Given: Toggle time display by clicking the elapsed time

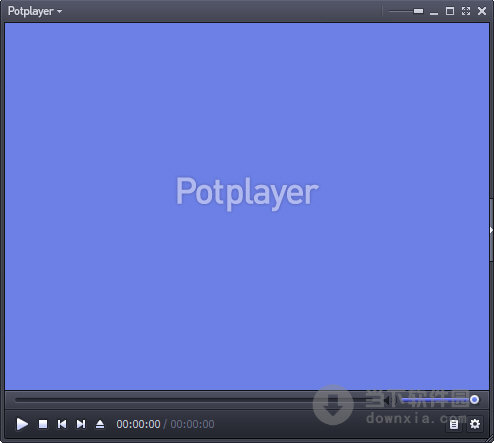Looking at the screenshot, I should (x=138, y=424).
